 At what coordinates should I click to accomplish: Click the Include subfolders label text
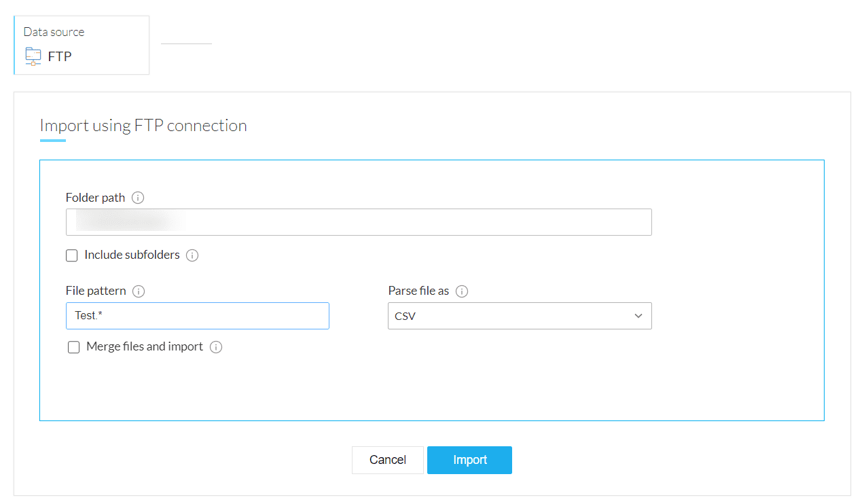[x=132, y=255]
